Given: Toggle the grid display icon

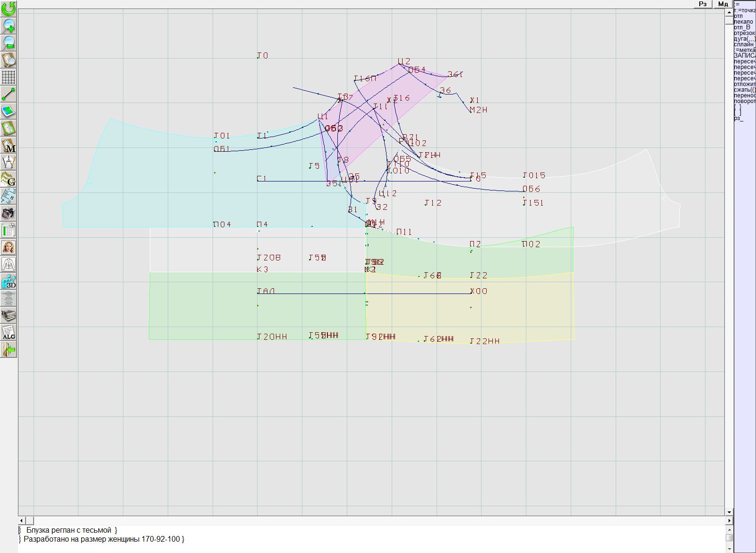Looking at the screenshot, I should coord(9,77).
